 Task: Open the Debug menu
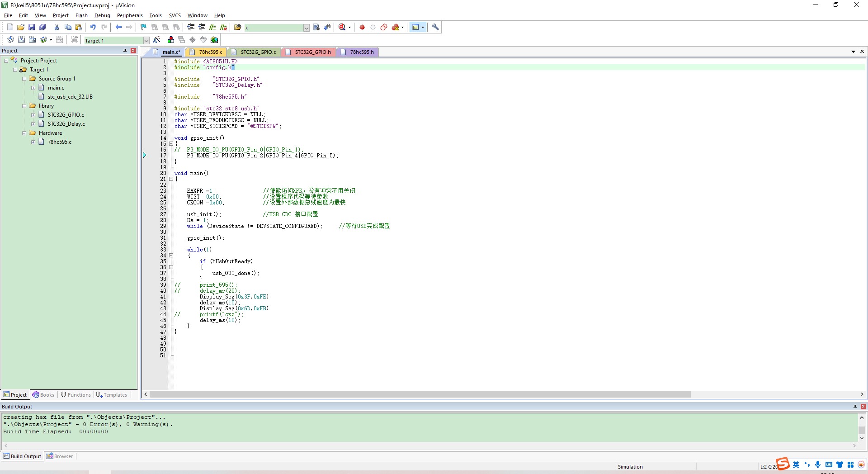[x=102, y=15]
